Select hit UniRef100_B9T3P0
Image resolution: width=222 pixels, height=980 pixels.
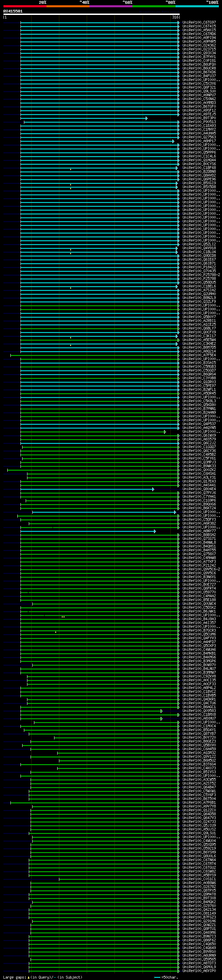[199, 118]
